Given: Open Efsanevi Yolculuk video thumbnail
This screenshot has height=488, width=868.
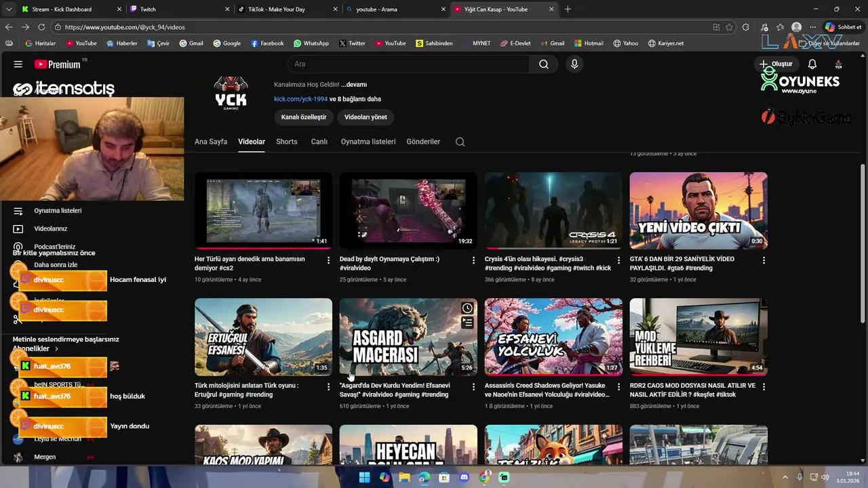Looking at the screenshot, I should coord(553,337).
